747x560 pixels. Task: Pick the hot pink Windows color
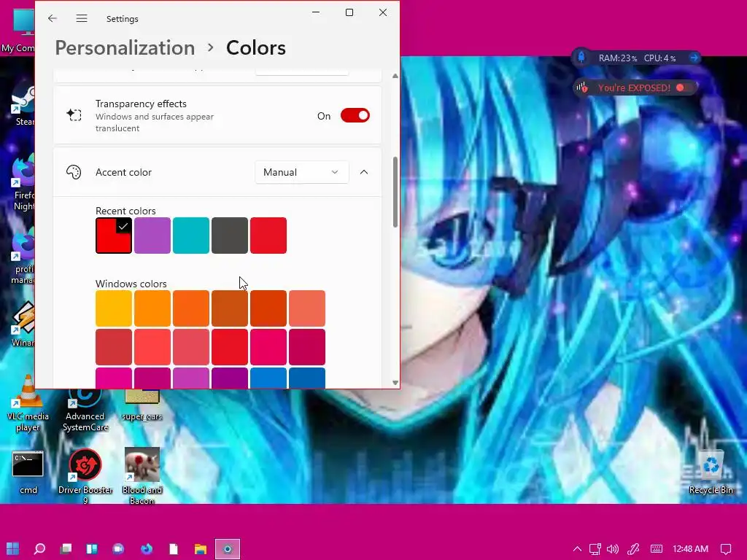[268, 347]
